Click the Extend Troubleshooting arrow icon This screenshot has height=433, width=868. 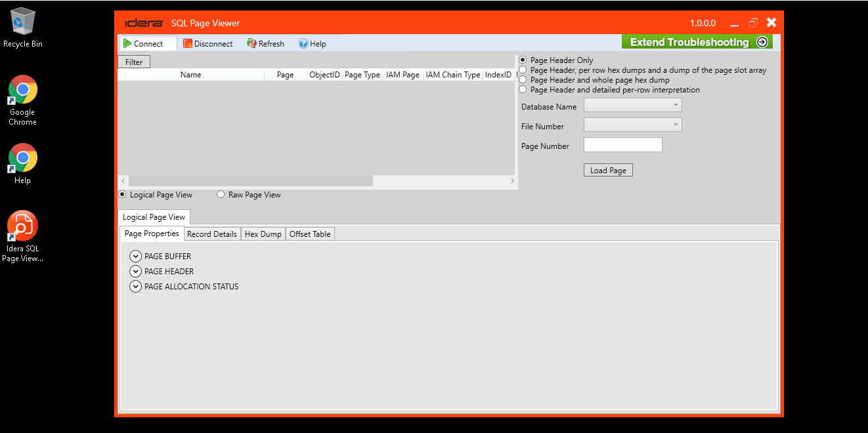(762, 41)
